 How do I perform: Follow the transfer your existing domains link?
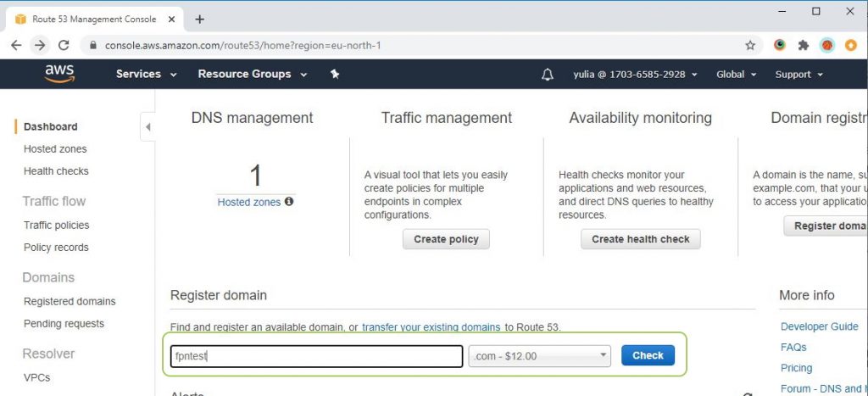point(431,327)
